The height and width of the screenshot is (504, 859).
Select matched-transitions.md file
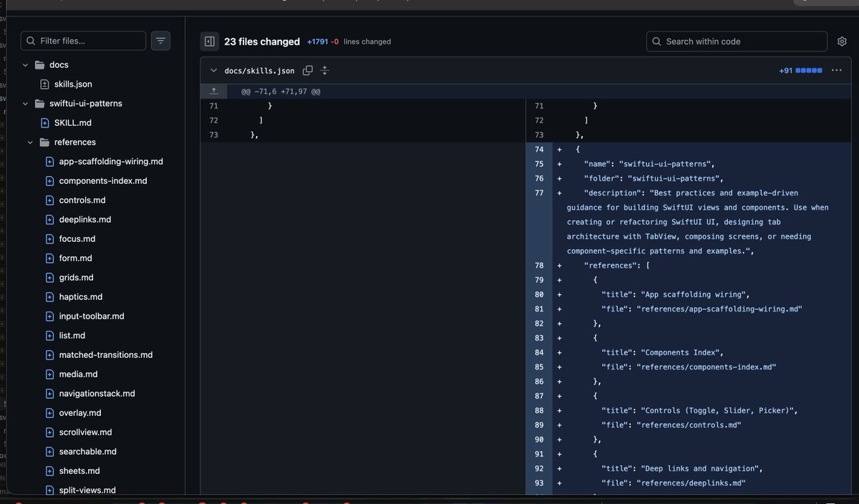[x=106, y=354]
